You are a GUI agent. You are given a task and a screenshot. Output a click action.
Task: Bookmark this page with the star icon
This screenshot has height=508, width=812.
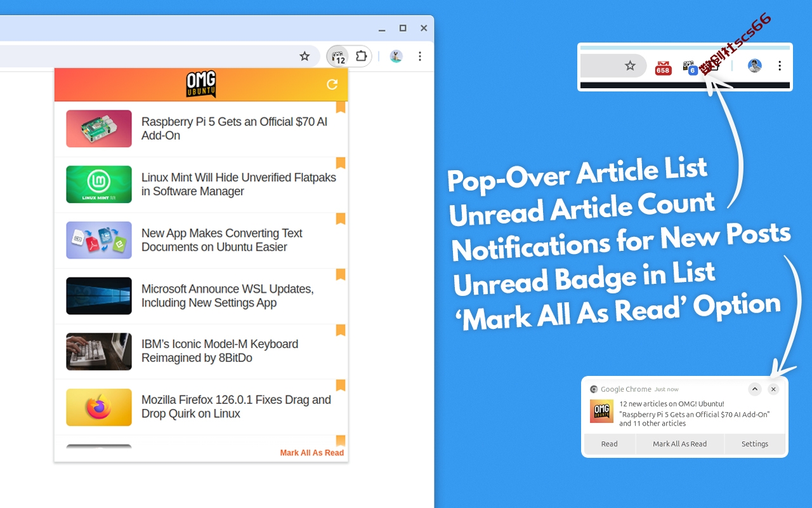point(304,57)
